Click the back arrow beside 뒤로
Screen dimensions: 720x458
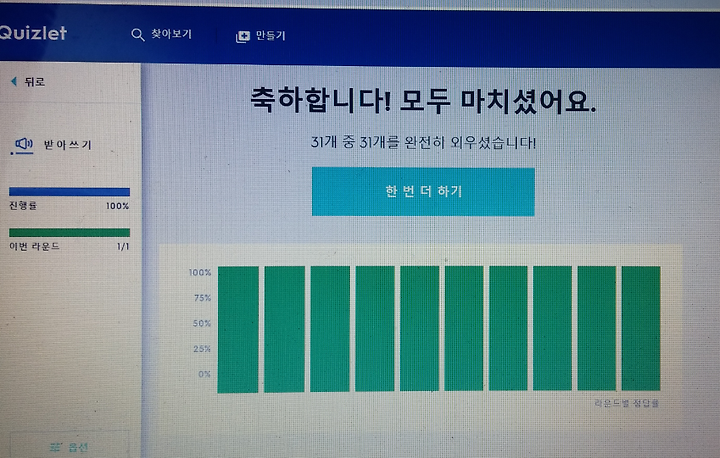14,81
